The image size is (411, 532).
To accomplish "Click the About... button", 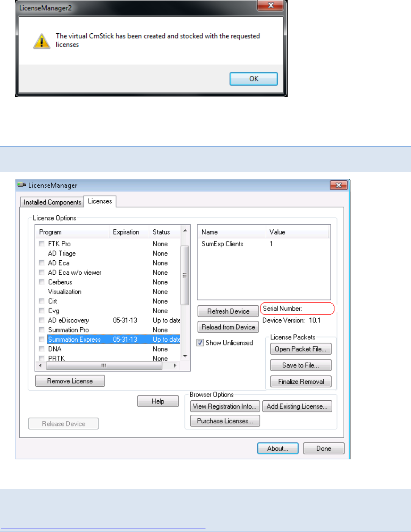I will point(278,448).
